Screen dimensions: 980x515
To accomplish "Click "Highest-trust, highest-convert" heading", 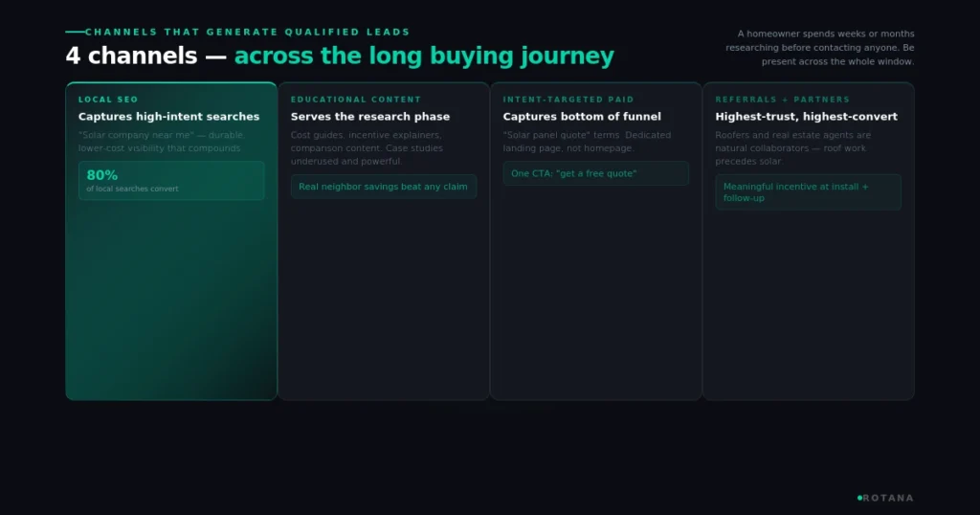I will [806, 116].
